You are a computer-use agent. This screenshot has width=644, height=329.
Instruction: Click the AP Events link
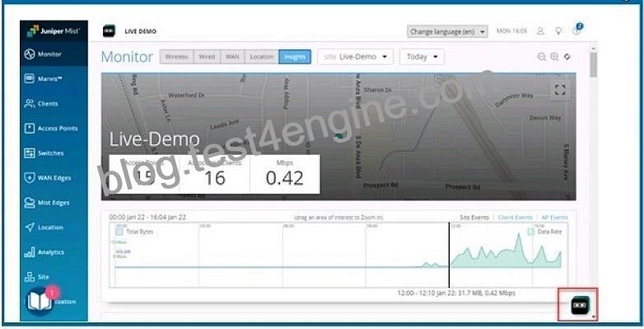point(554,217)
